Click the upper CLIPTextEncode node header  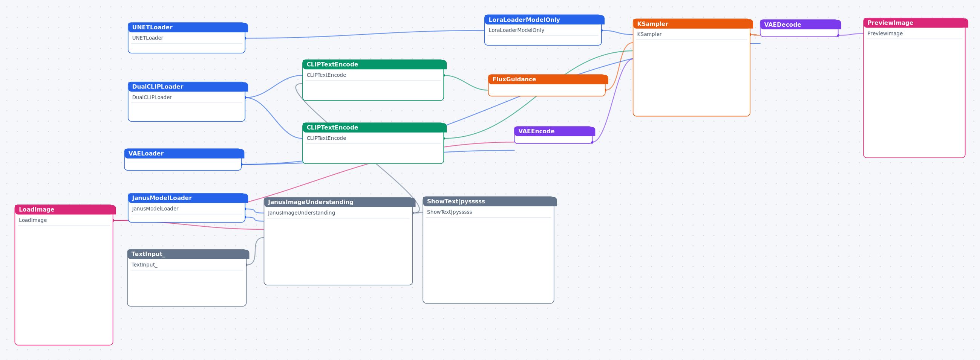[x=374, y=65]
